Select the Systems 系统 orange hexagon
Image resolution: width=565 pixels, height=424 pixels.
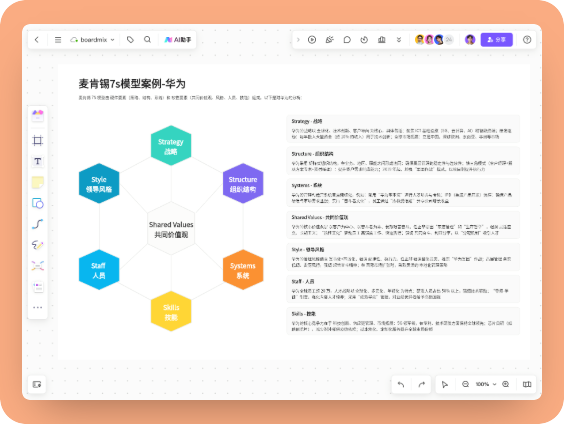click(x=243, y=270)
